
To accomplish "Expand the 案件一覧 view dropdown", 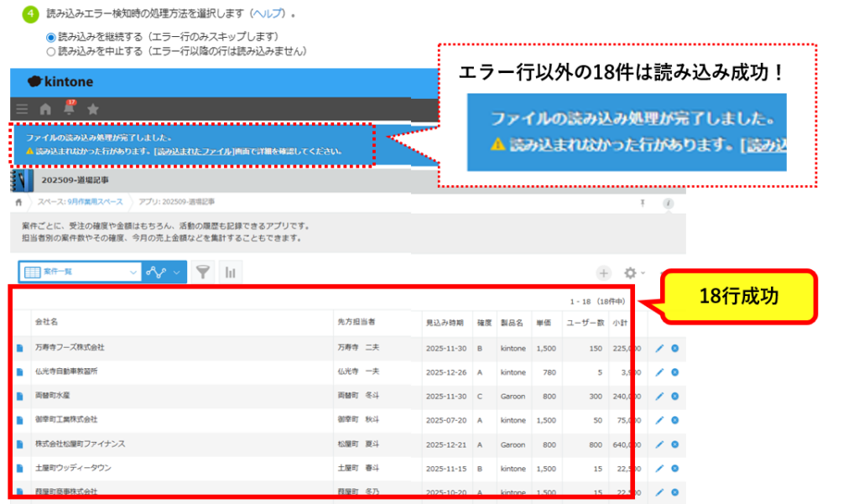I will [x=134, y=272].
